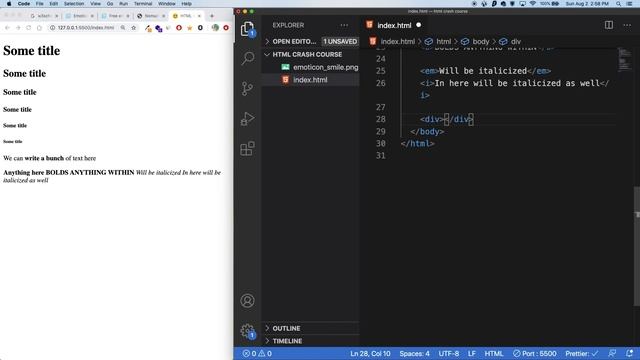Change end of line via LF
The height and width of the screenshot is (360, 640).
click(x=472, y=353)
